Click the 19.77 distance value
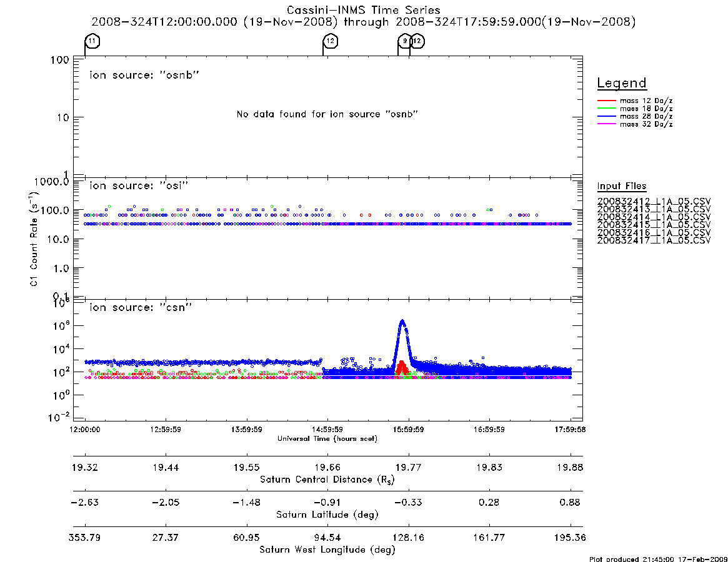728x562 pixels. [408, 467]
